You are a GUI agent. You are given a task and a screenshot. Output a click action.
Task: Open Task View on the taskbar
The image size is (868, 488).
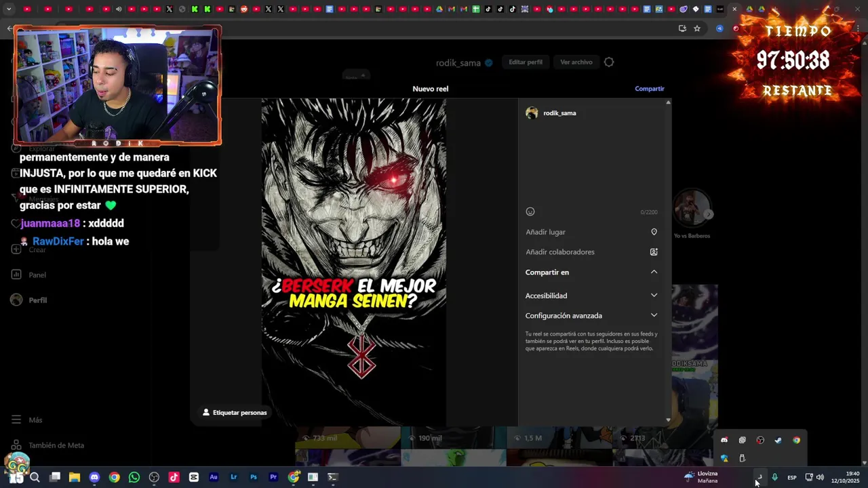pos(55,477)
